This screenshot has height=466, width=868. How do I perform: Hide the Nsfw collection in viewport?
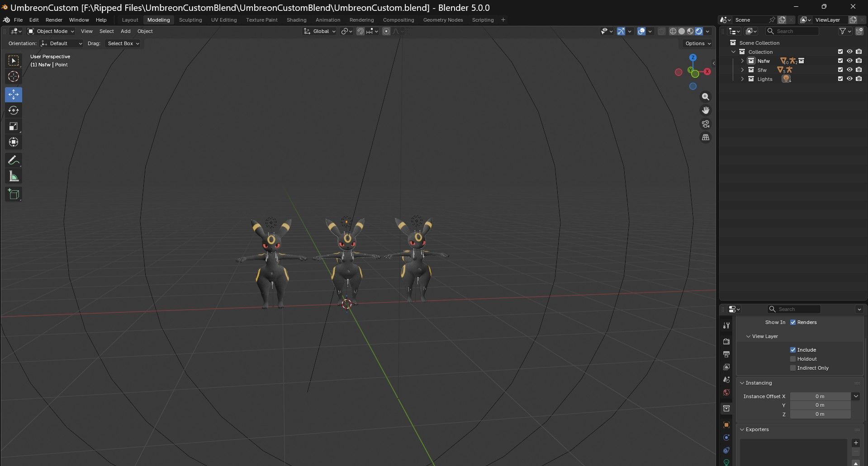(849, 61)
